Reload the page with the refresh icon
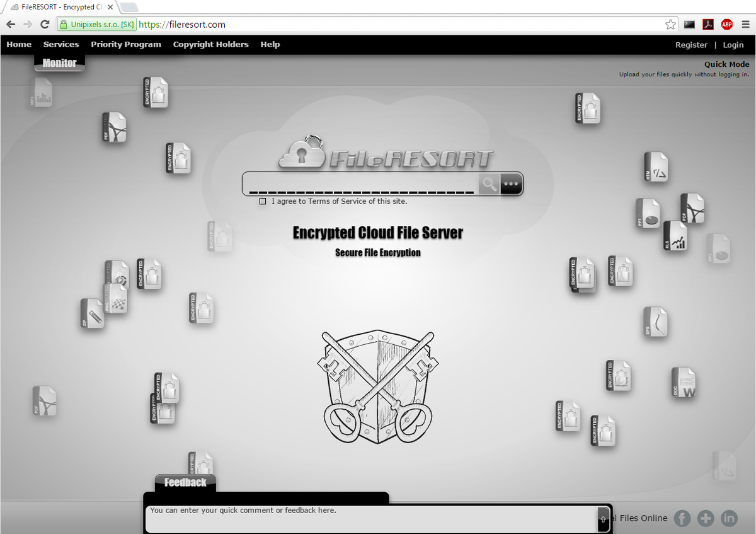Viewport: 756px width, 534px height. (x=45, y=25)
